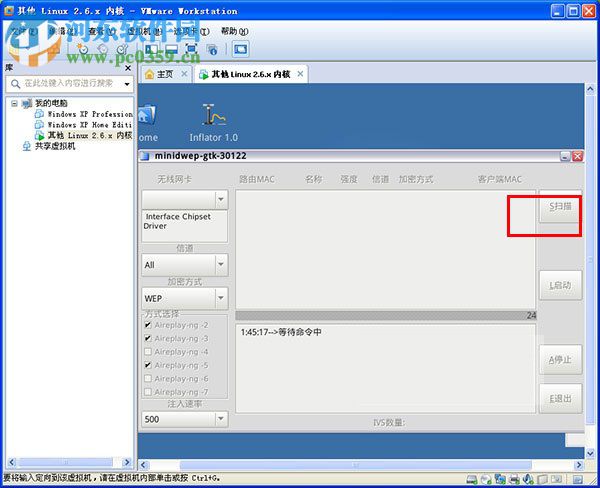Screen dimensions: 600x488
Task: Open the Inflator 1.0 desktop icon
Action: 214,123
